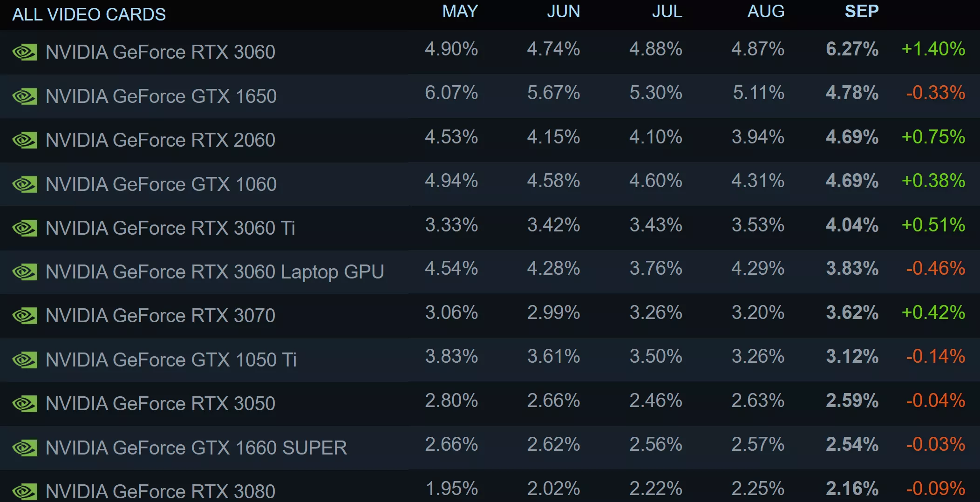Click the +1.40% change for RTX 3060

click(933, 49)
